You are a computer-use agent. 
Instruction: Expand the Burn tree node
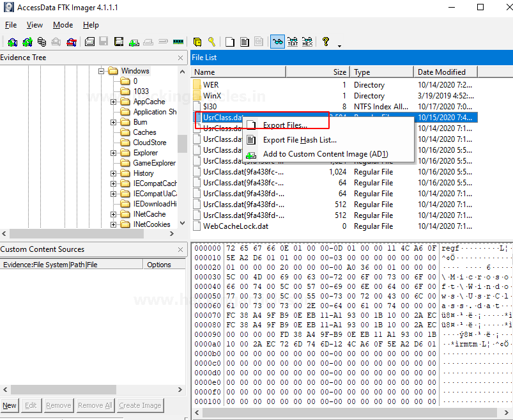(x=113, y=123)
